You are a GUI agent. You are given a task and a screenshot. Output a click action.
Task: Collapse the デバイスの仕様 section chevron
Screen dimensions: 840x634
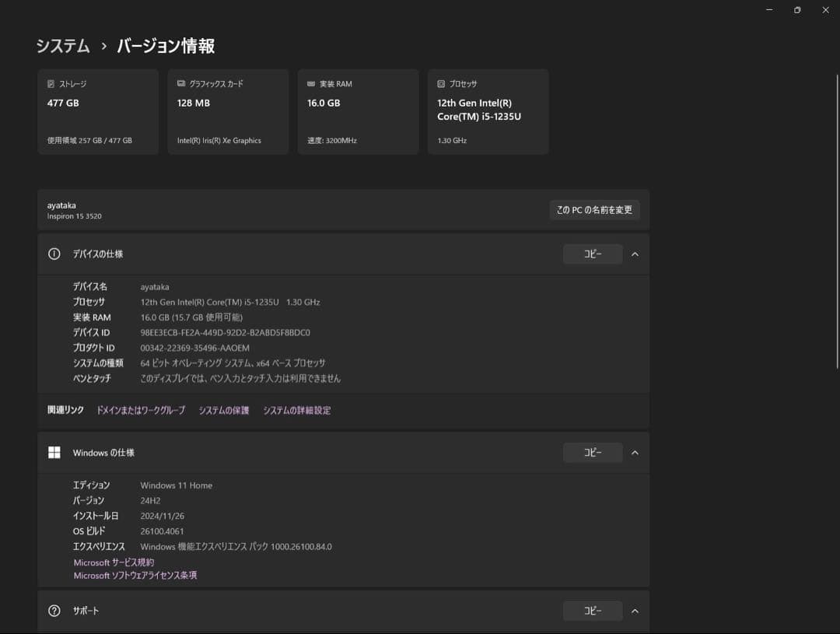pyautogui.click(x=635, y=254)
